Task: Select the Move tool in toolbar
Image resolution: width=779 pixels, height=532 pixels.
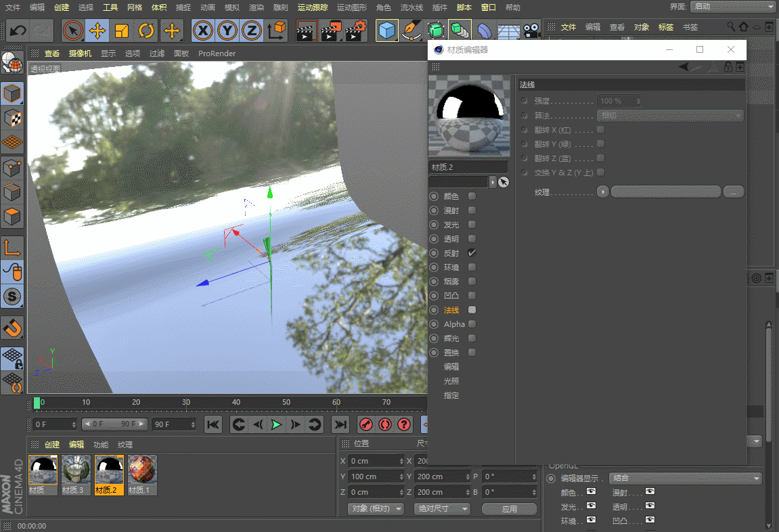Action: pyautogui.click(x=97, y=31)
